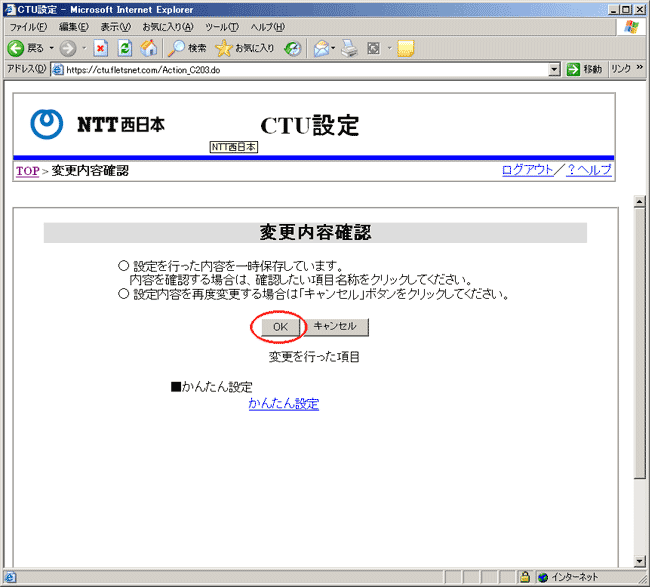Viewport: 650px width, 587px height.
Task: Click the yellow note icon in toolbar
Action: (405, 49)
